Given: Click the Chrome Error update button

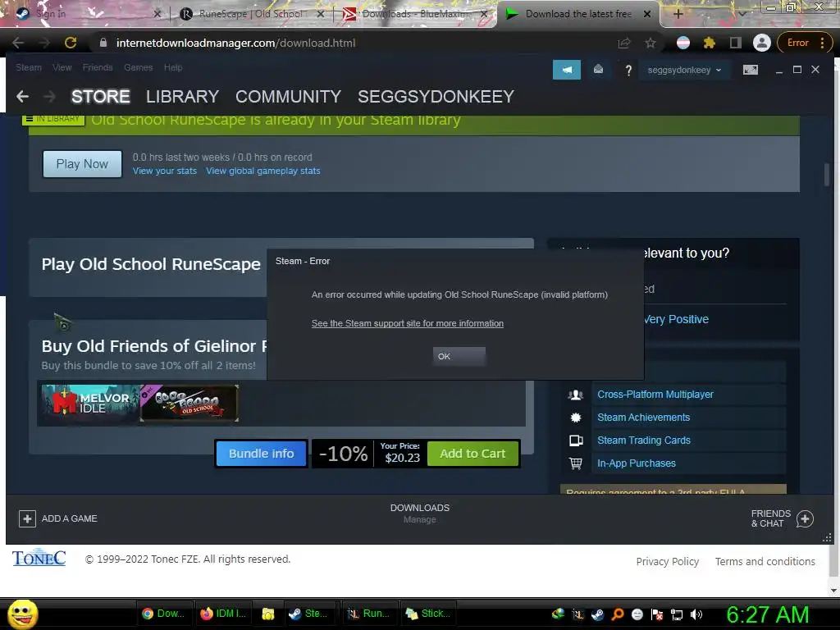Looking at the screenshot, I should [804, 43].
